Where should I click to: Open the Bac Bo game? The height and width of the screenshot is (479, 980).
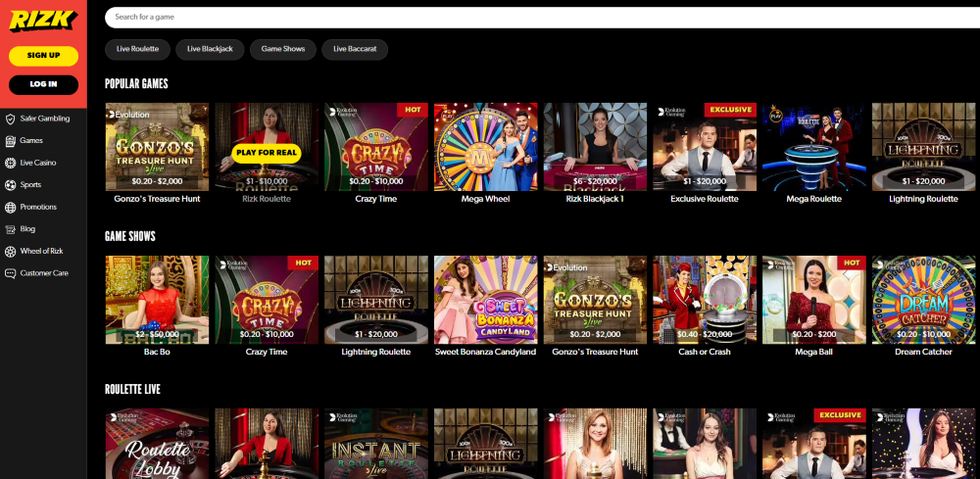pos(157,300)
